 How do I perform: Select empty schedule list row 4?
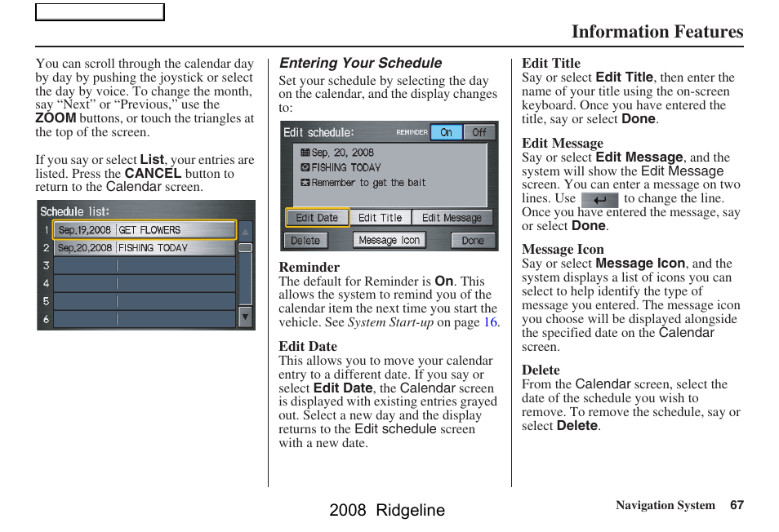(144, 283)
